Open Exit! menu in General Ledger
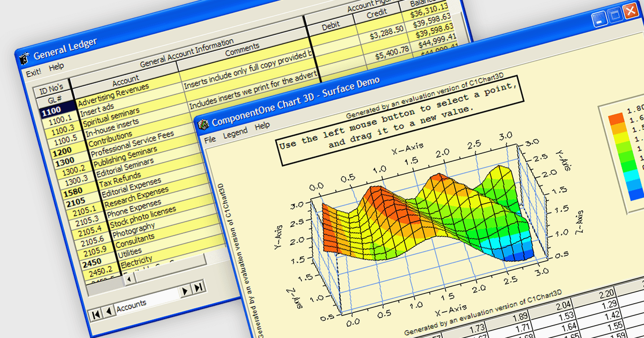The image size is (644, 338). [33, 72]
